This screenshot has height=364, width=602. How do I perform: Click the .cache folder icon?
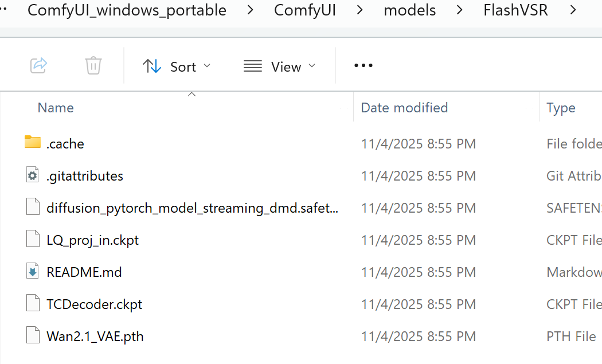[x=33, y=143]
